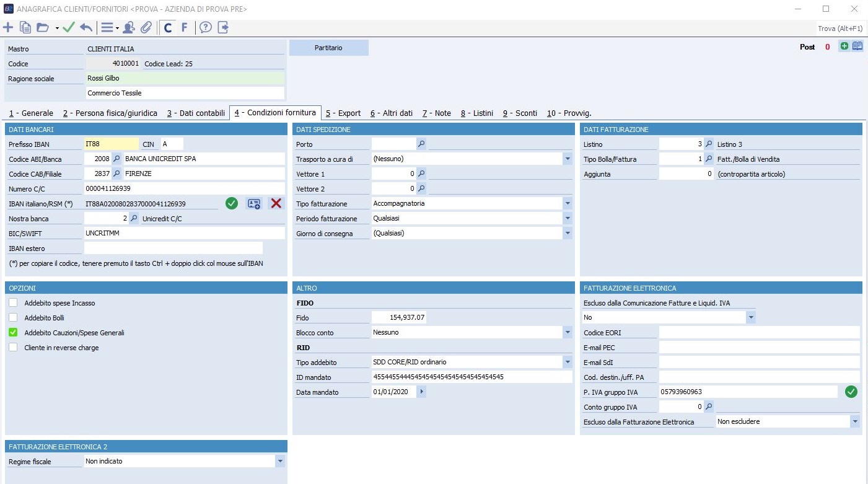Image resolution: width=868 pixels, height=484 pixels.
Task: Open the Blocco conto dropdown
Action: point(568,332)
